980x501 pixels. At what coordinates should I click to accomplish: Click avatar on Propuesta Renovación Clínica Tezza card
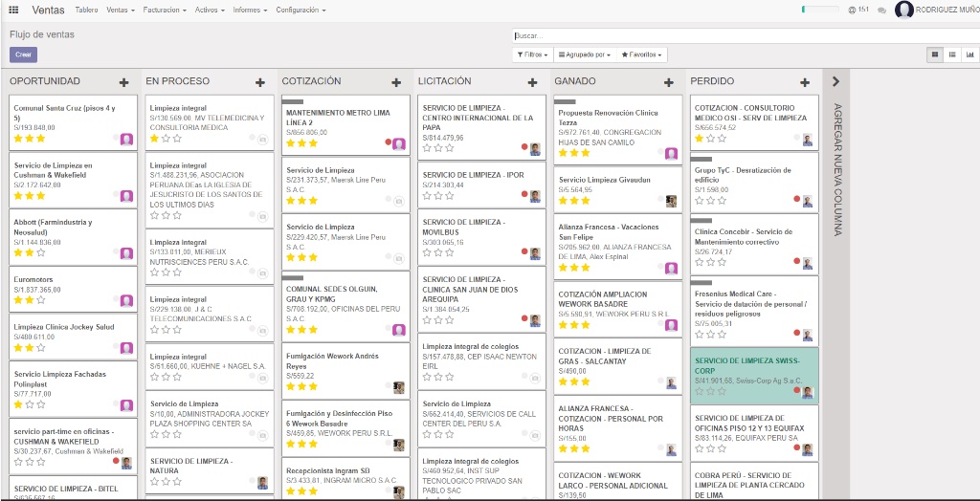pyautogui.click(x=671, y=154)
